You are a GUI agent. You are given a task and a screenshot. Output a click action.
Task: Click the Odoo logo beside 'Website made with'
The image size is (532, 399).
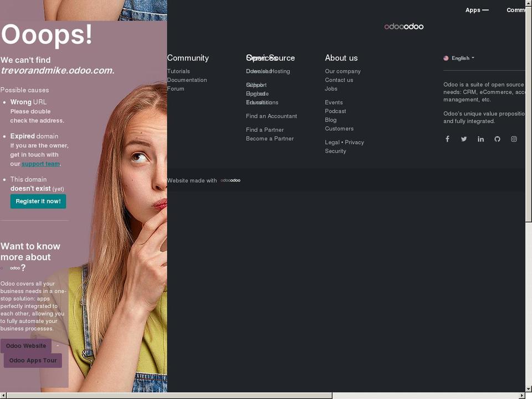[x=231, y=180]
